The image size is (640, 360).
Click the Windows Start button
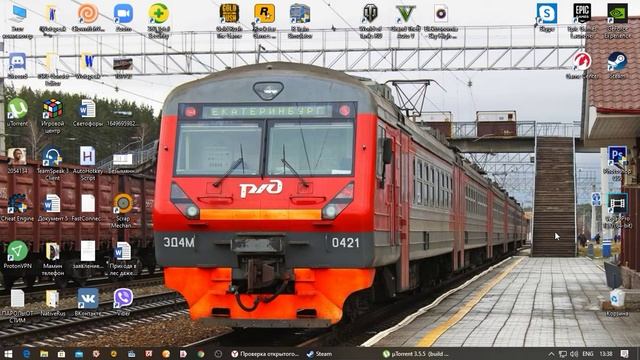coord(8,354)
